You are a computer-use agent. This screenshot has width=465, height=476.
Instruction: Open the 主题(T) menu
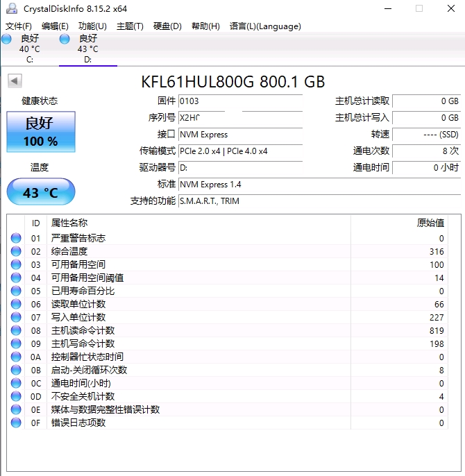[130, 26]
